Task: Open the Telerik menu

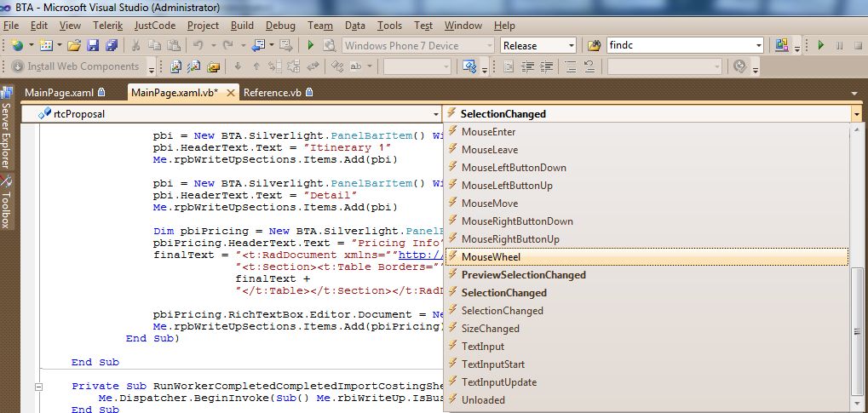Action: [107, 26]
